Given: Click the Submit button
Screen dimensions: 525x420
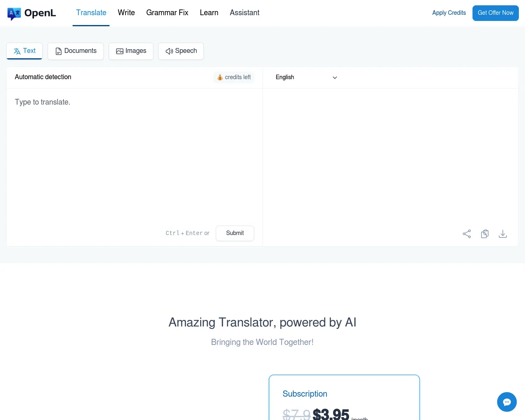Looking at the screenshot, I should (x=235, y=233).
